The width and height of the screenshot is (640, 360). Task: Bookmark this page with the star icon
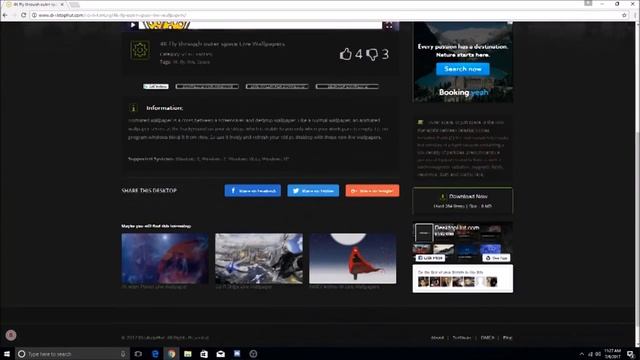point(624,15)
